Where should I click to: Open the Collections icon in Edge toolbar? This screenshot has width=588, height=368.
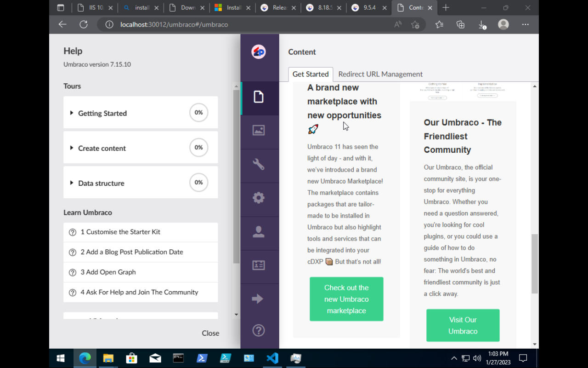click(461, 24)
